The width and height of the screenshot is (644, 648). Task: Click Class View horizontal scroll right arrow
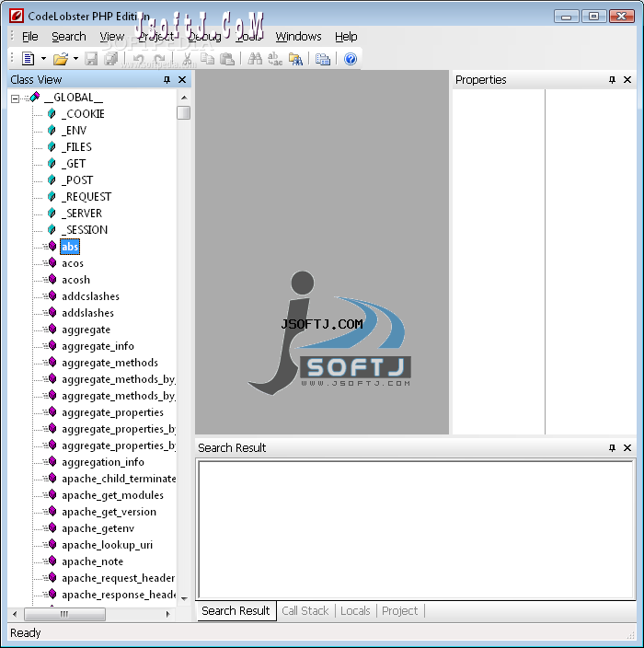167,614
